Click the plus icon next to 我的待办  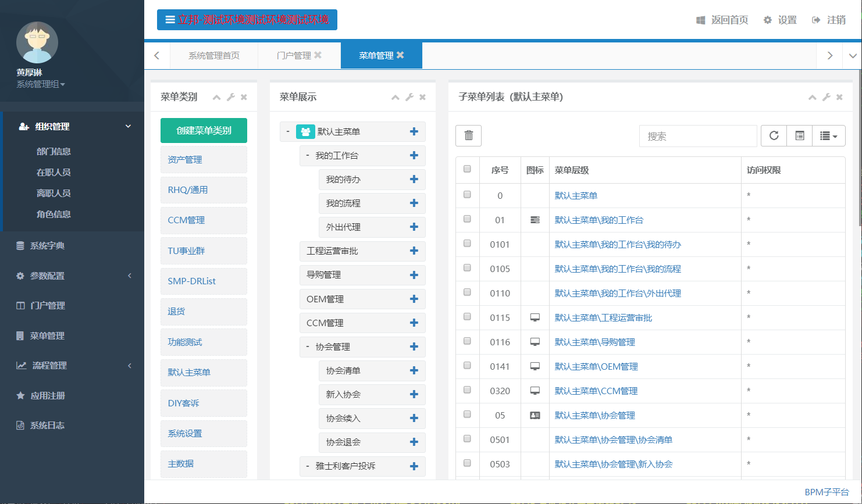(x=414, y=179)
